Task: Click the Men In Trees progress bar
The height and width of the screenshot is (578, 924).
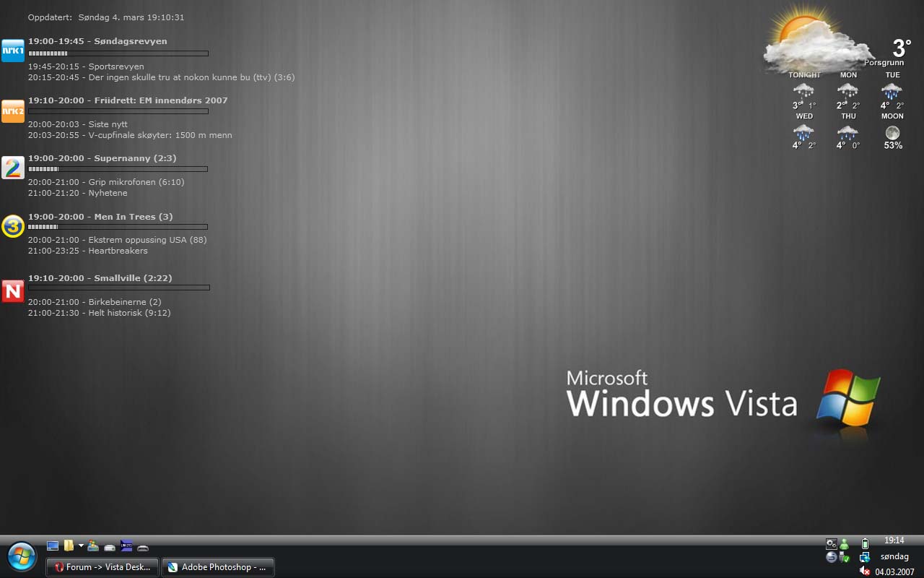Action: (118, 227)
